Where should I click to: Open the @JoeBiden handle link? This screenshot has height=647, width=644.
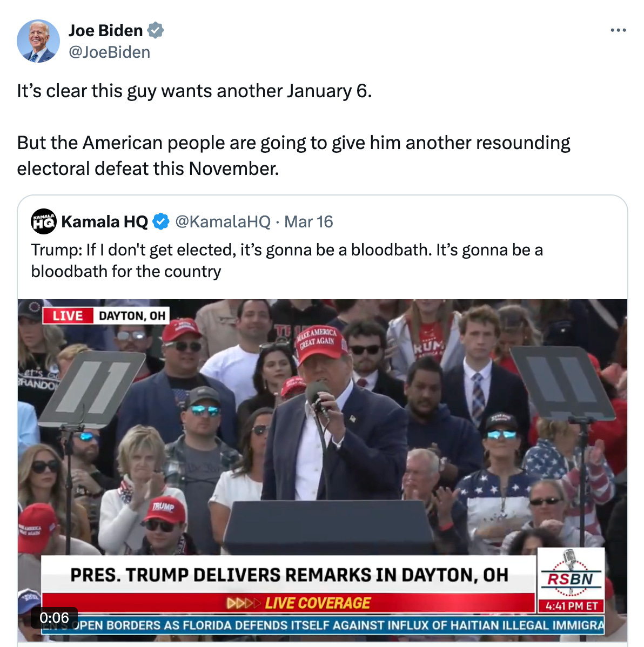click(109, 52)
